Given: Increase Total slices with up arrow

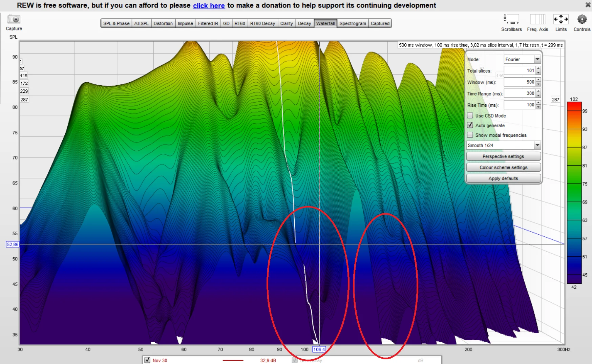Looking at the screenshot, I should pos(538,68).
